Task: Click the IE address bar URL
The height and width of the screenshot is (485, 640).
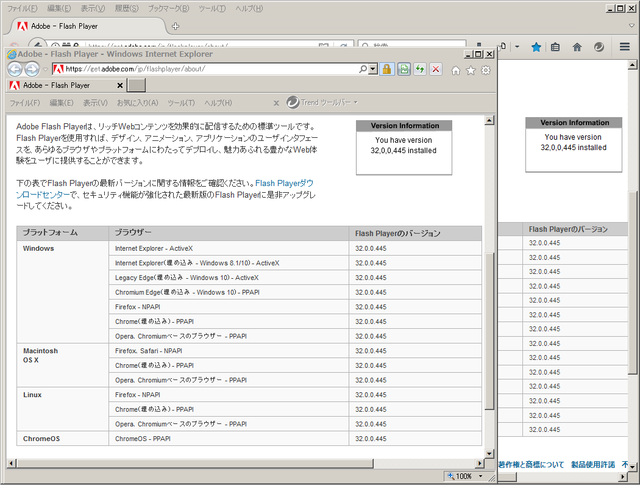Action: tap(136, 69)
